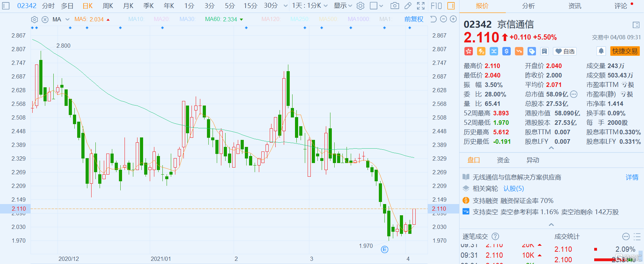Viewport: 644px width, 264px height.
Task: Open the 1天:1分K period dropdown
Action: (x=310, y=6)
